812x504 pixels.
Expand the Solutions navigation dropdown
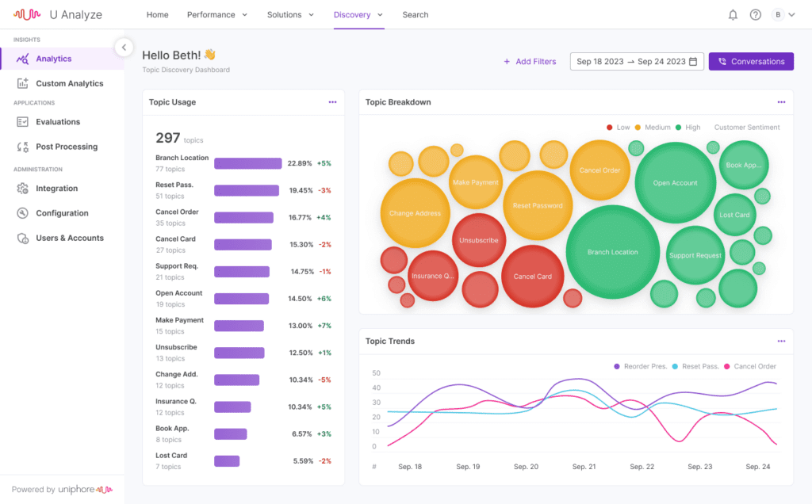tap(290, 15)
